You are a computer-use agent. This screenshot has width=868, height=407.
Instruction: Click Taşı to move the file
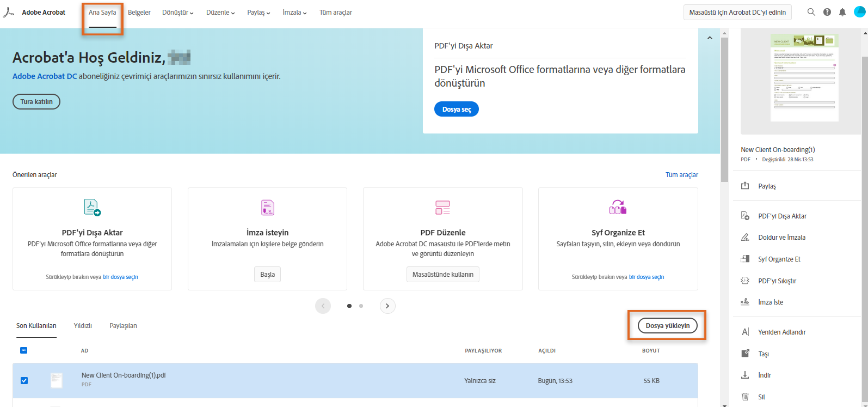764,354
